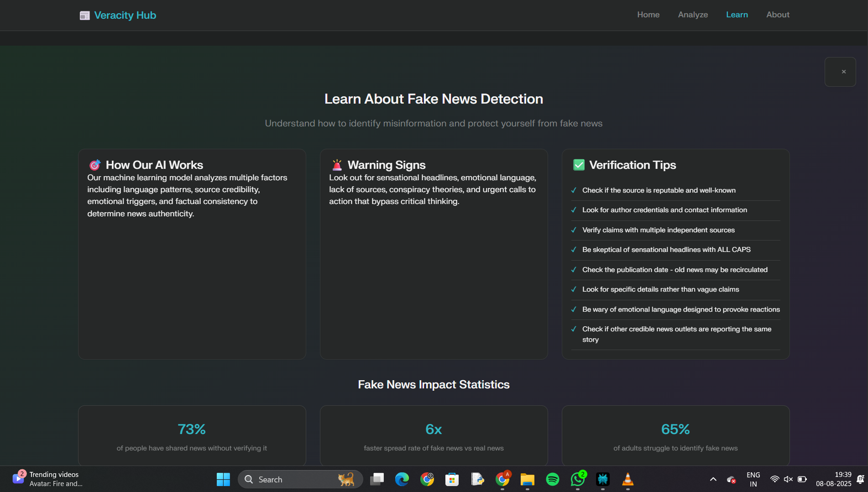The width and height of the screenshot is (868, 492).
Task: Expand the system tray hidden icons chevron
Action: pyautogui.click(x=713, y=479)
